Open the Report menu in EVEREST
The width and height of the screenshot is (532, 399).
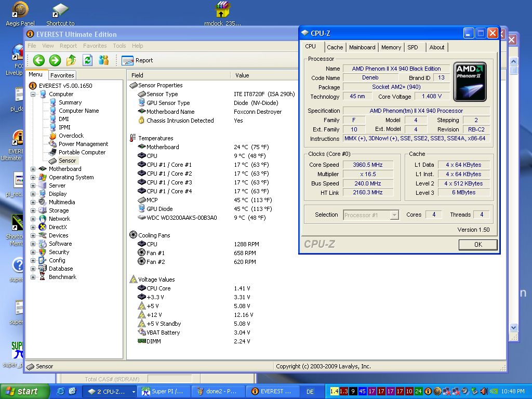pyautogui.click(x=68, y=46)
